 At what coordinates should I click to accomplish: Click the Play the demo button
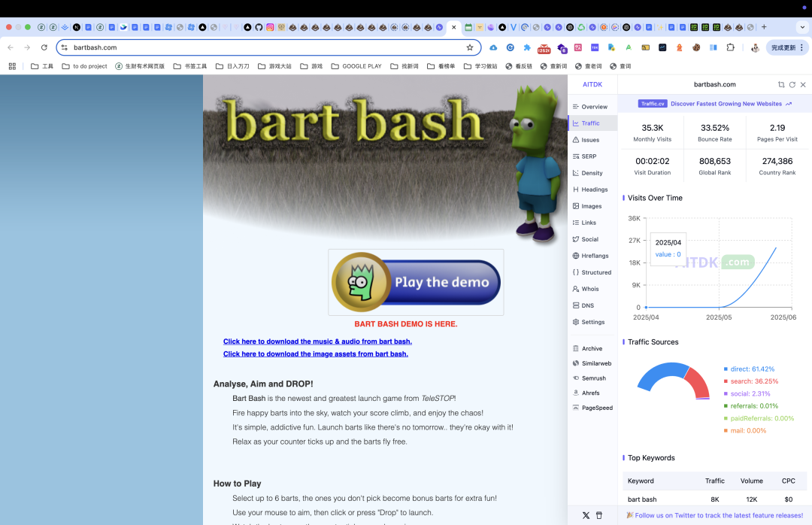pos(416,283)
